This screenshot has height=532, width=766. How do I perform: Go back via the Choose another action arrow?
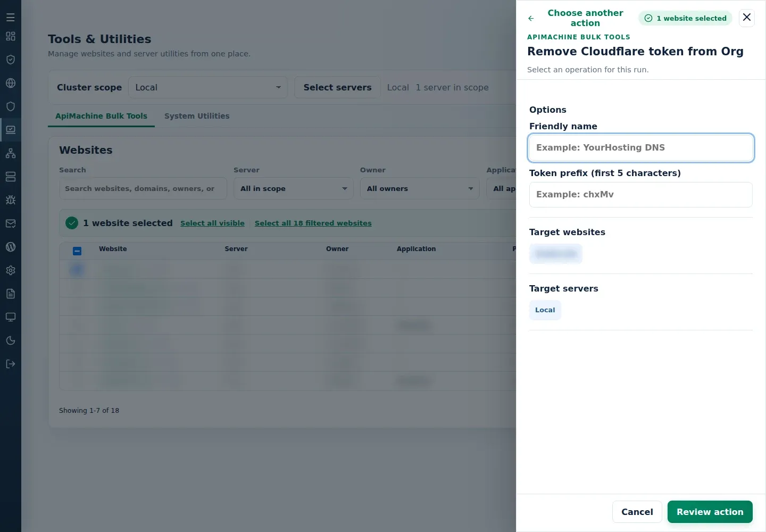point(531,18)
